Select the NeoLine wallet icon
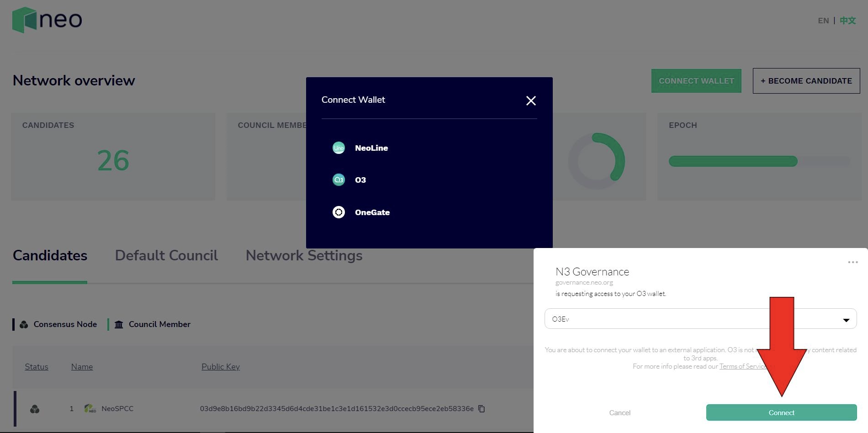The width and height of the screenshot is (868, 433). click(x=339, y=148)
